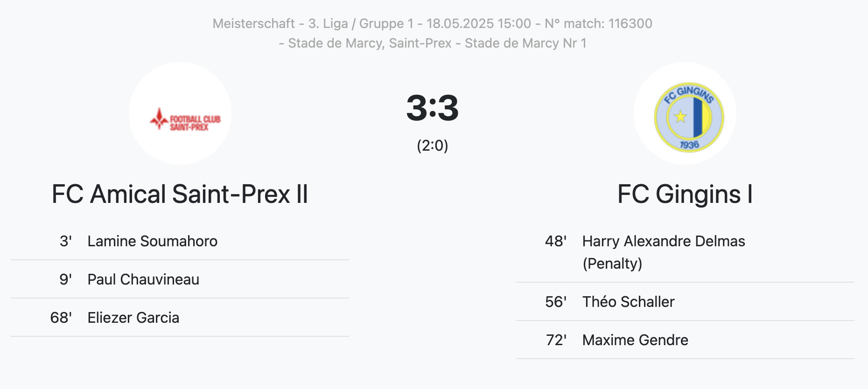Click the (2:0) halftime score
This screenshot has height=389, width=868.
click(433, 146)
